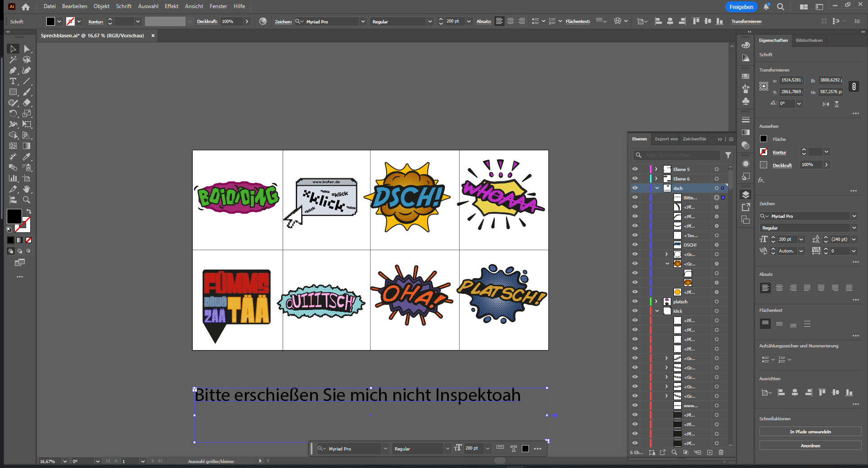This screenshot has width=868, height=468.
Task: Switch to the Bibliotheken tab
Action: tap(809, 40)
